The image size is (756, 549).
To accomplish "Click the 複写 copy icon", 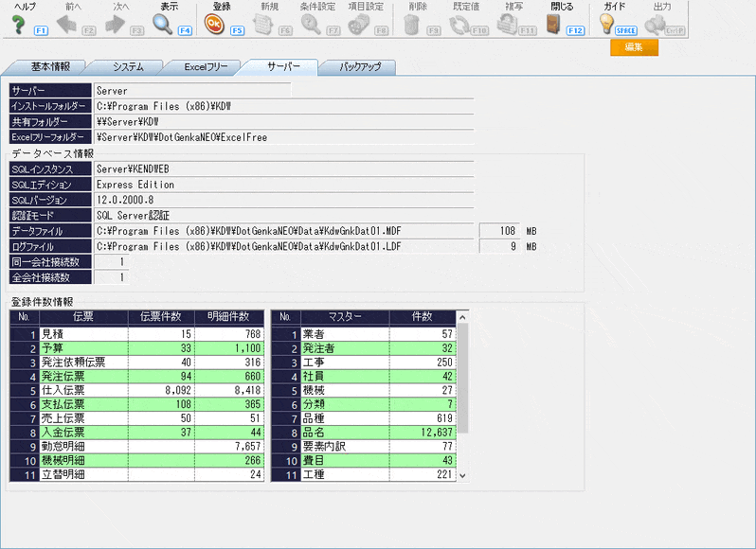I will pos(507,24).
